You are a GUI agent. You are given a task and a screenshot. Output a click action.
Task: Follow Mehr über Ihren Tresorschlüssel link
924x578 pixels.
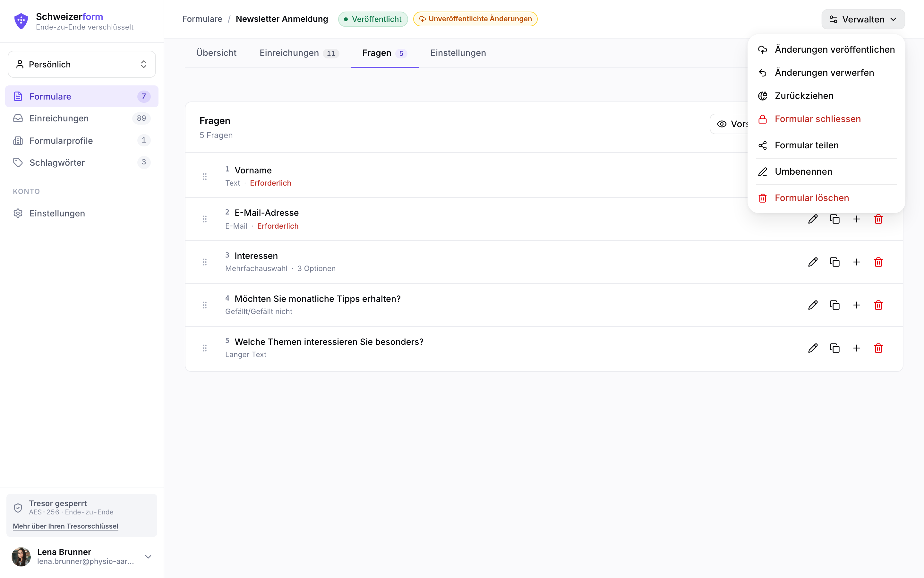[66, 526]
